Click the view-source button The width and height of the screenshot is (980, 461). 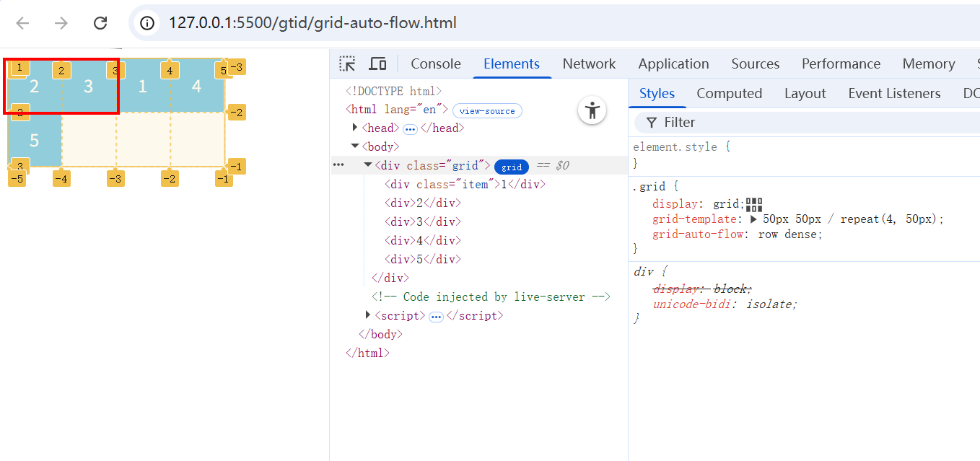pos(487,111)
